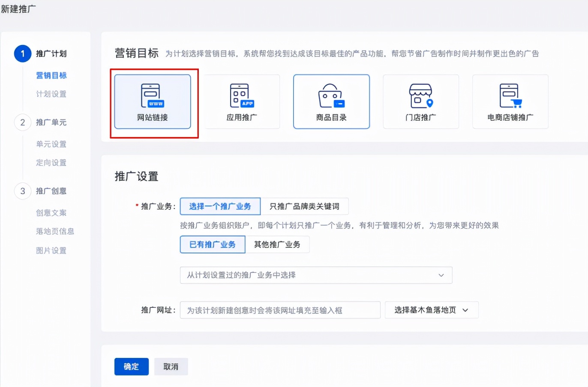Go to 图片设置 in sidebar
Screen dimensions: 588x387
click(51, 250)
